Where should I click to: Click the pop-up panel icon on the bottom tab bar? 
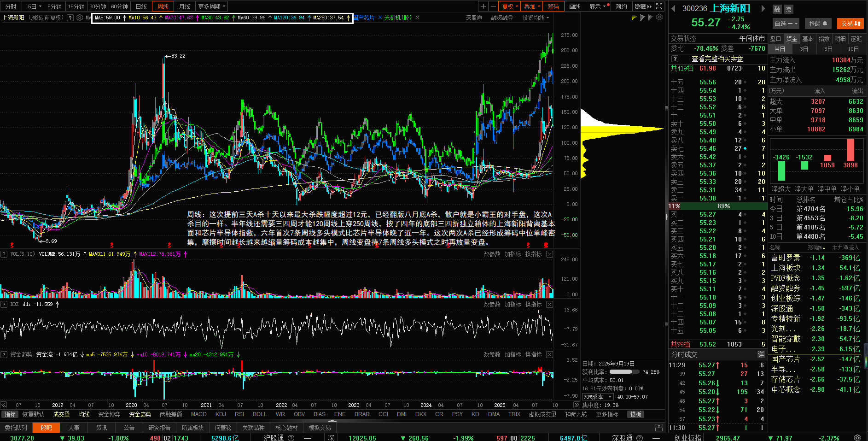[659, 428]
